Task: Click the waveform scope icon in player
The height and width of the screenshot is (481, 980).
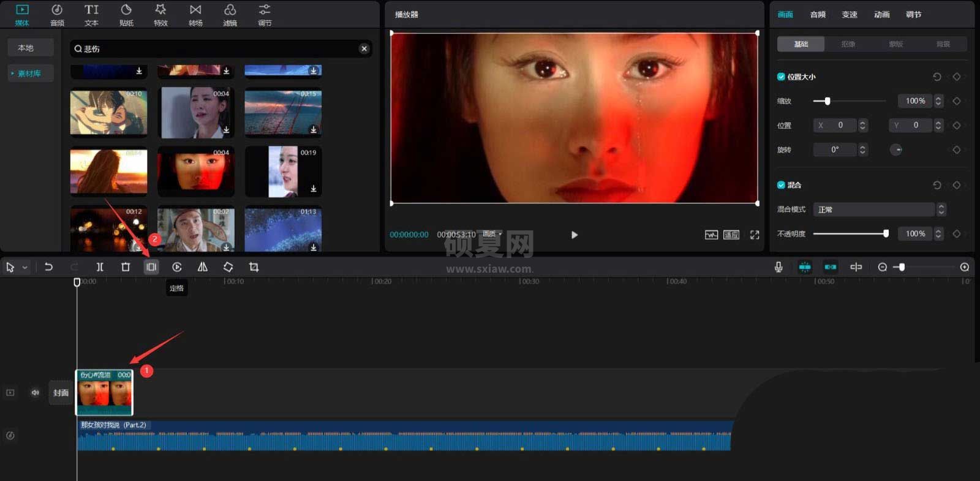Action: (x=711, y=235)
